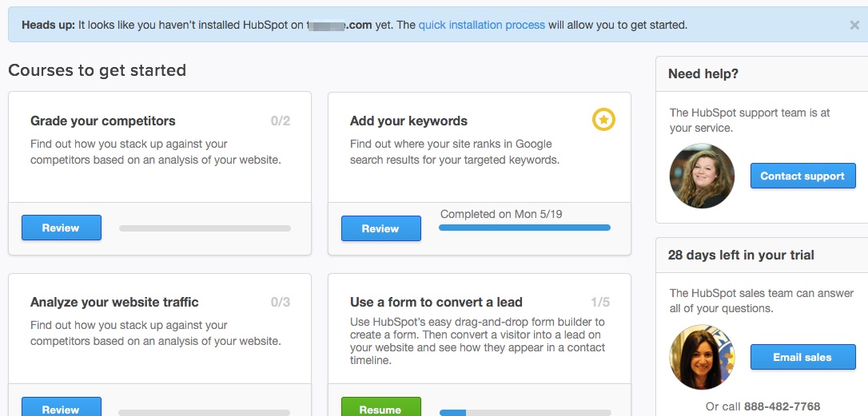Click the gold star badge on Add your keywords
The height and width of the screenshot is (416, 868).
(603, 120)
